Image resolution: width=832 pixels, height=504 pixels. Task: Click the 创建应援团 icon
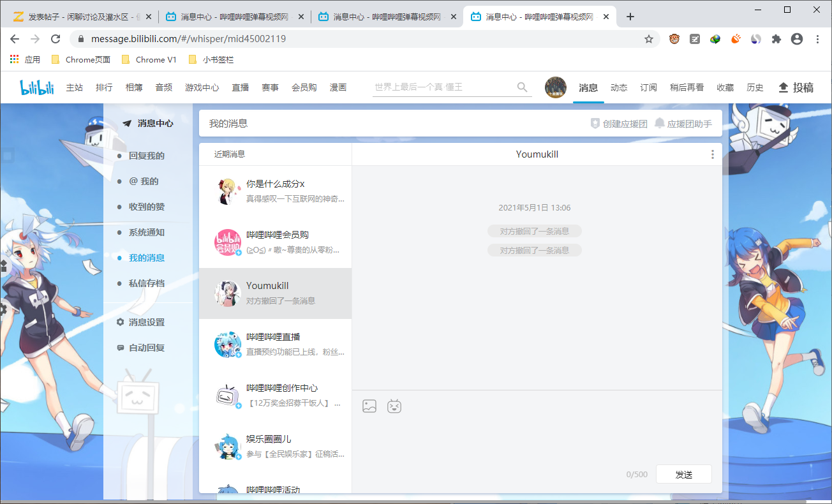point(595,123)
